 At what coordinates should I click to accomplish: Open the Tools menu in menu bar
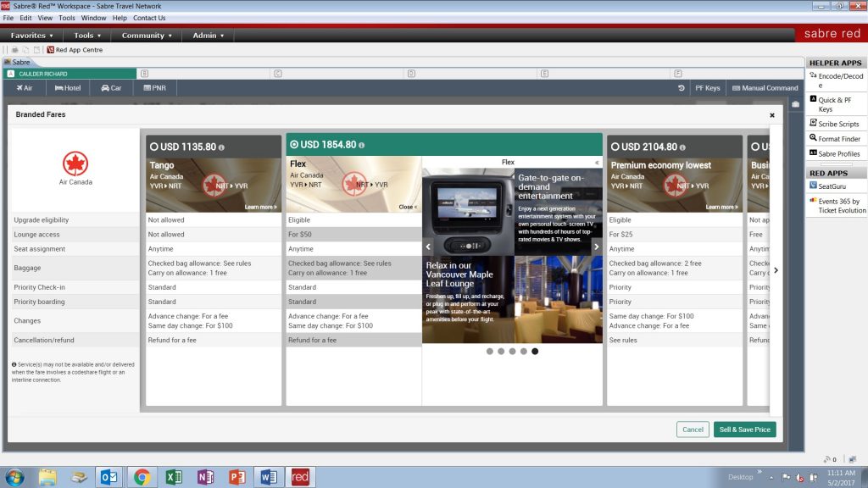pyautogui.click(x=67, y=18)
